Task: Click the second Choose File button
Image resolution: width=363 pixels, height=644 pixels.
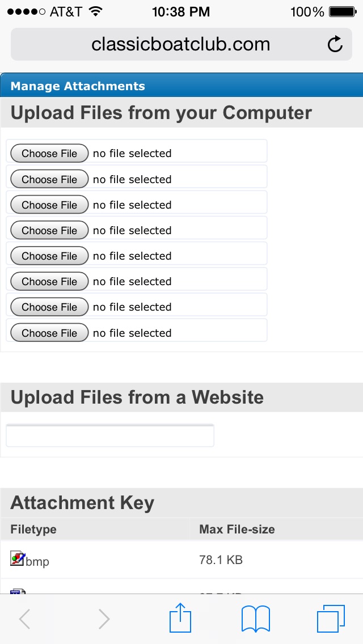Action: tap(49, 179)
